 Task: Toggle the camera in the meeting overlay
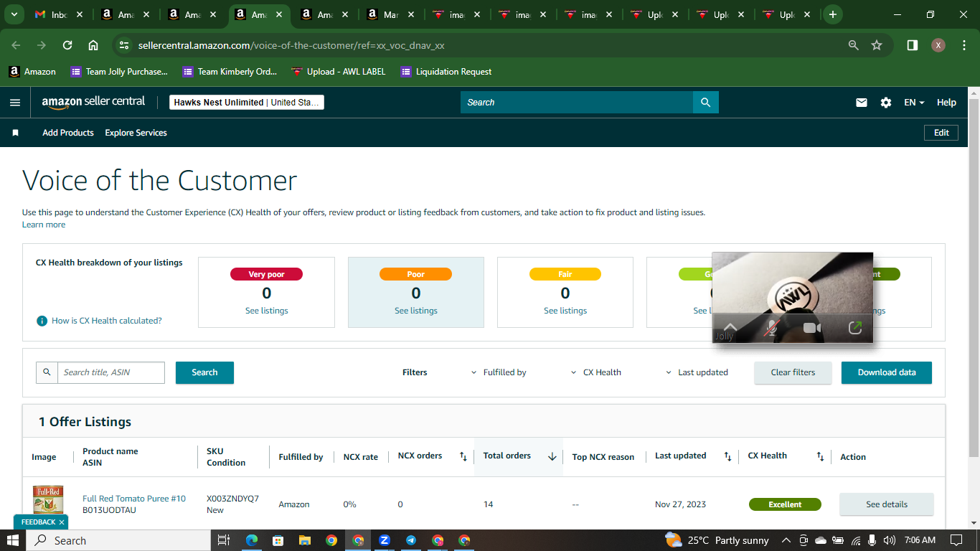812,328
